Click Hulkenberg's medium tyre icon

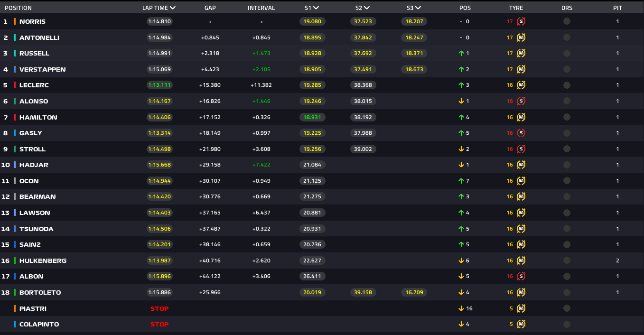point(521,261)
